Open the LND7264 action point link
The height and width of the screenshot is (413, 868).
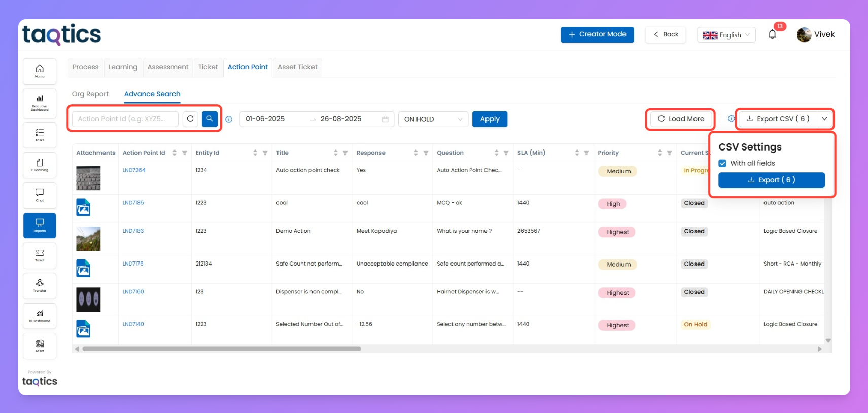click(x=134, y=170)
